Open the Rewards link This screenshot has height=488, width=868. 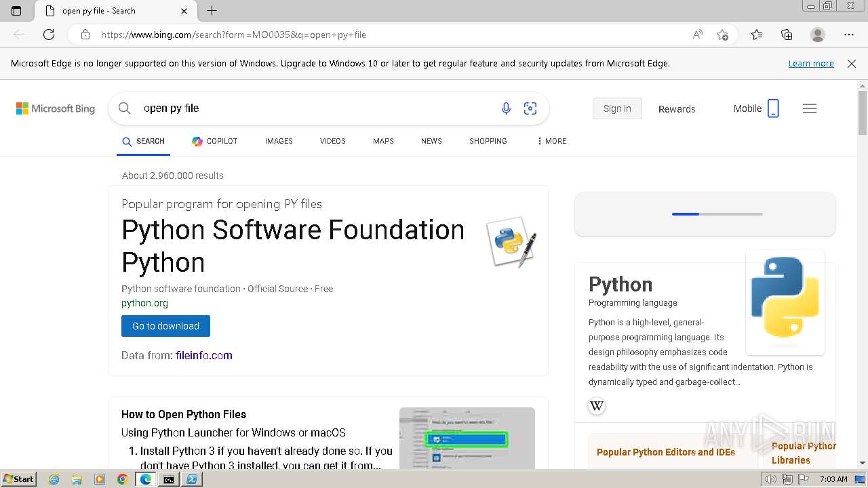tap(677, 108)
